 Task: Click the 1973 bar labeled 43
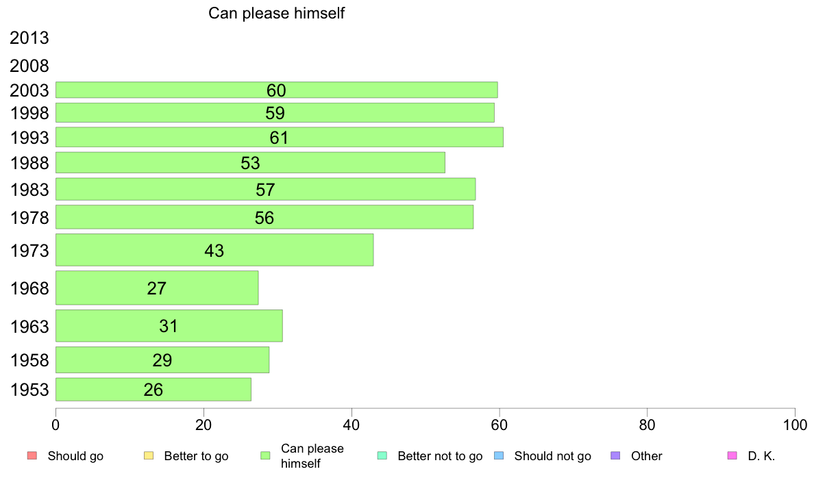coord(214,250)
